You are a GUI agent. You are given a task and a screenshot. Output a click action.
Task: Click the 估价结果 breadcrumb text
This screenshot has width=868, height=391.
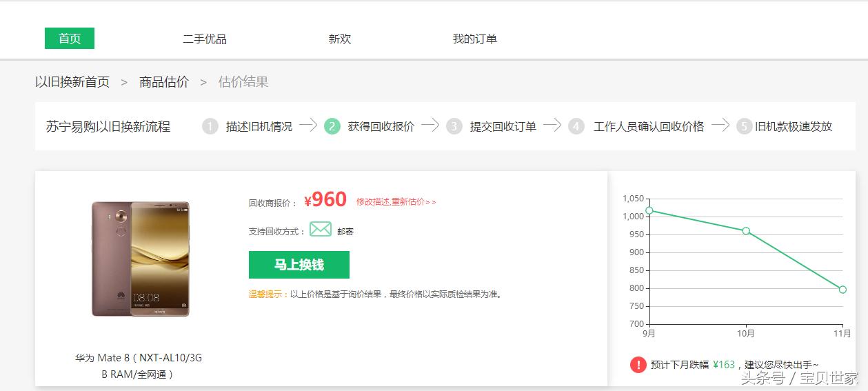pyautogui.click(x=243, y=82)
